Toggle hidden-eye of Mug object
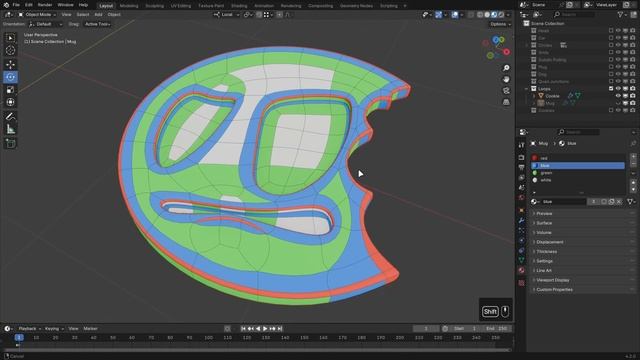 pyautogui.click(x=618, y=103)
